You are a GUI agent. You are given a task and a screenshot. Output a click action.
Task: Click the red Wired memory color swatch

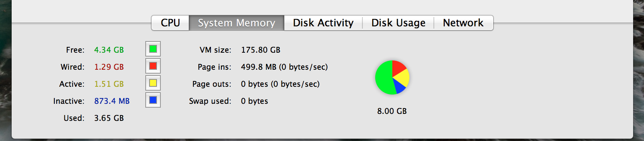click(153, 66)
